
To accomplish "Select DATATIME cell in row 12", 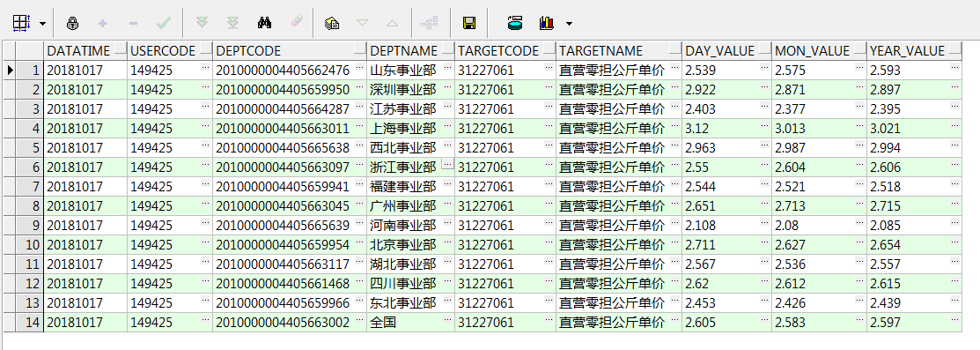I will pyautogui.click(x=85, y=284).
